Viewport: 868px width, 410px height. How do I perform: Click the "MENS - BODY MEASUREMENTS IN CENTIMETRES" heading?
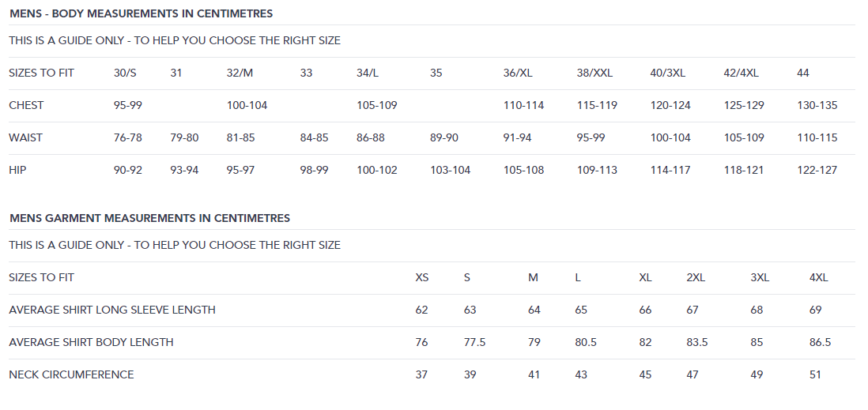click(142, 14)
